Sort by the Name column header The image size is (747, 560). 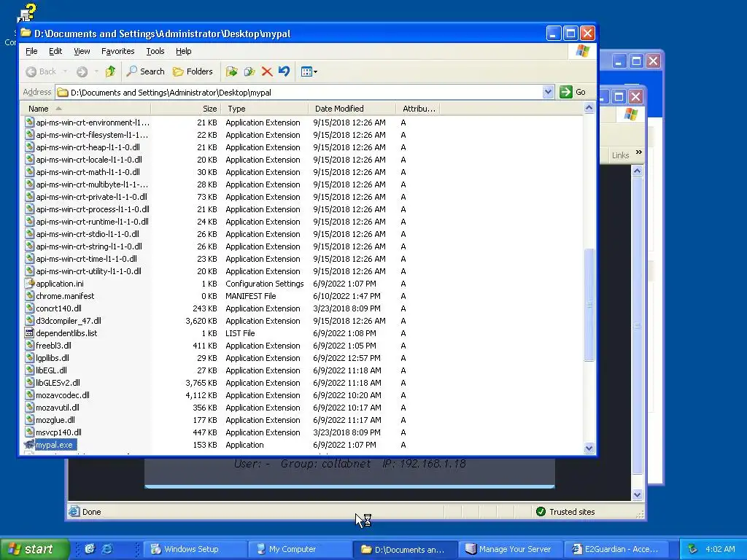[x=85, y=109]
